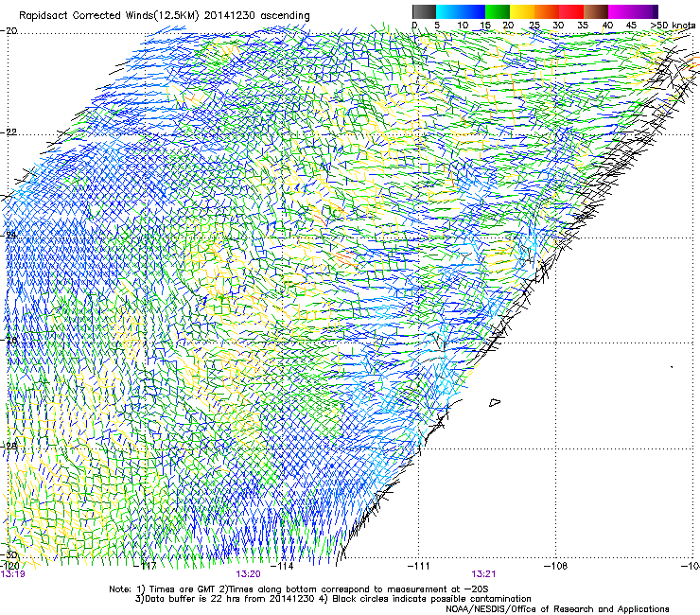This screenshot has height=615, width=700.
Task: Click the '45' legend scale label
Action: pyautogui.click(x=631, y=25)
